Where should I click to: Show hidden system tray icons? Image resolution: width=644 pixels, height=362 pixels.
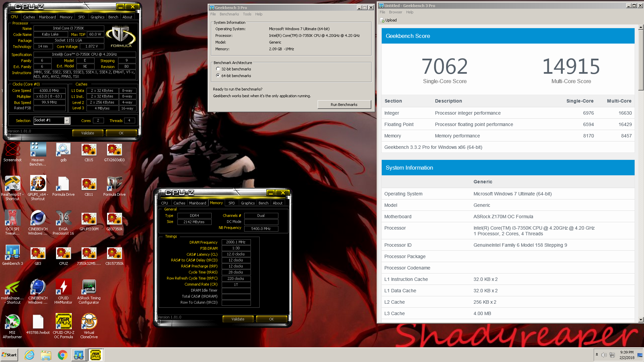[x=597, y=355]
